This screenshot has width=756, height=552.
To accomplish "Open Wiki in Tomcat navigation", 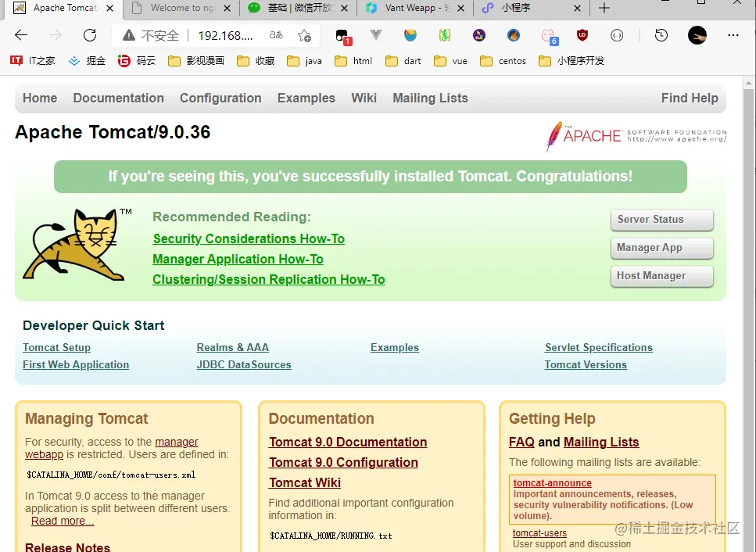I will click(x=364, y=98).
